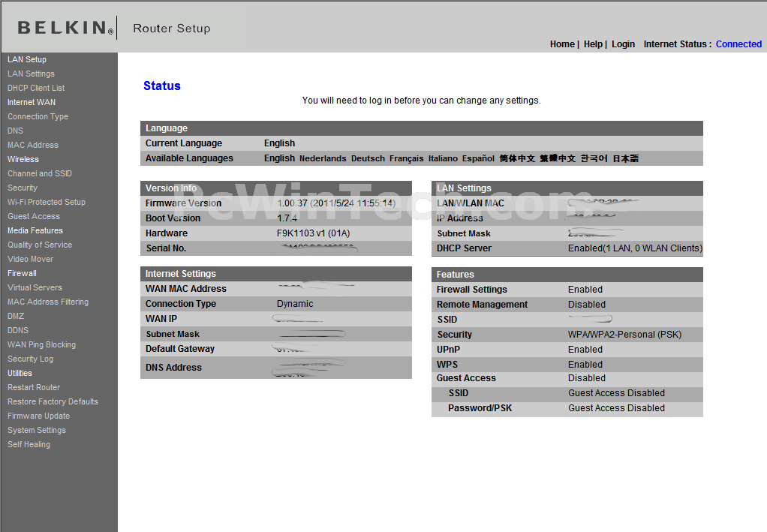This screenshot has height=532, width=767.
Task: Open the Firmware Update page
Action: pyautogui.click(x=38, y=416)
